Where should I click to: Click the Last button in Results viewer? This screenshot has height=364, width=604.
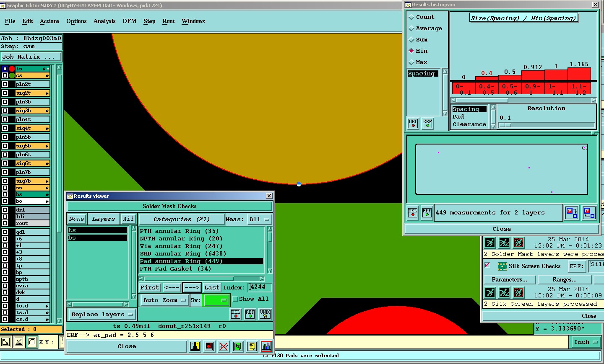coord(212,287)
